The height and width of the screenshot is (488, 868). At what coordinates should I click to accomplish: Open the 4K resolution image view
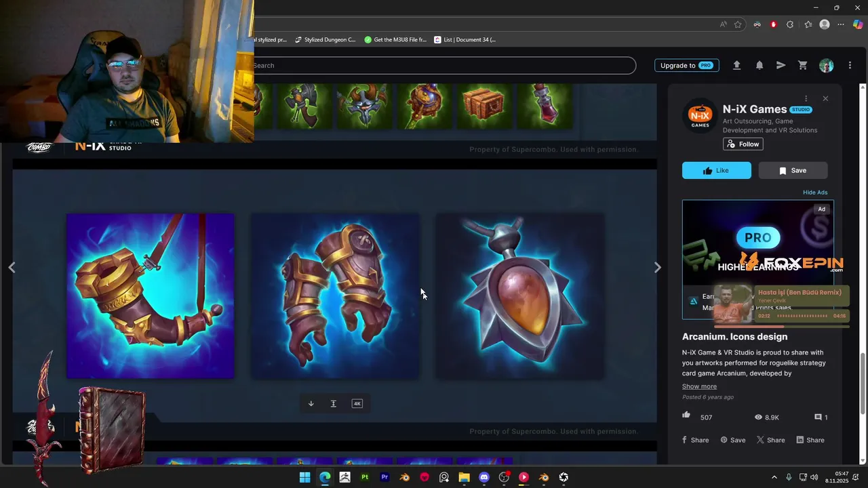click(357, 403)
